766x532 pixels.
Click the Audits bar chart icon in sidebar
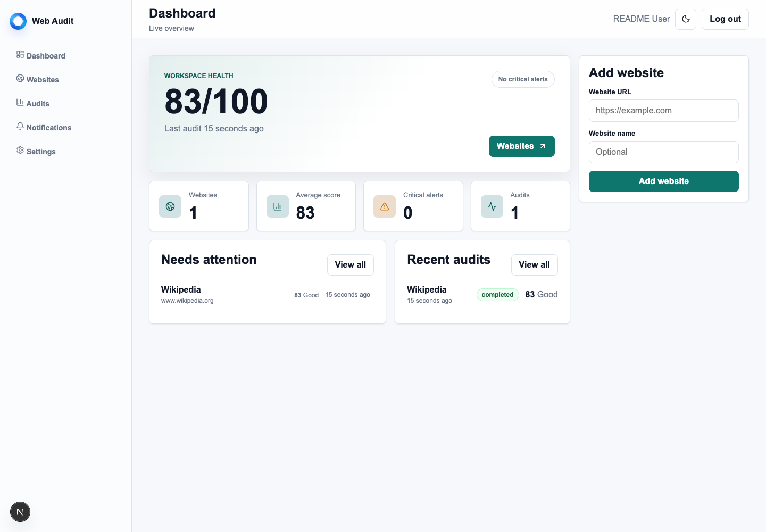[20, 102]
